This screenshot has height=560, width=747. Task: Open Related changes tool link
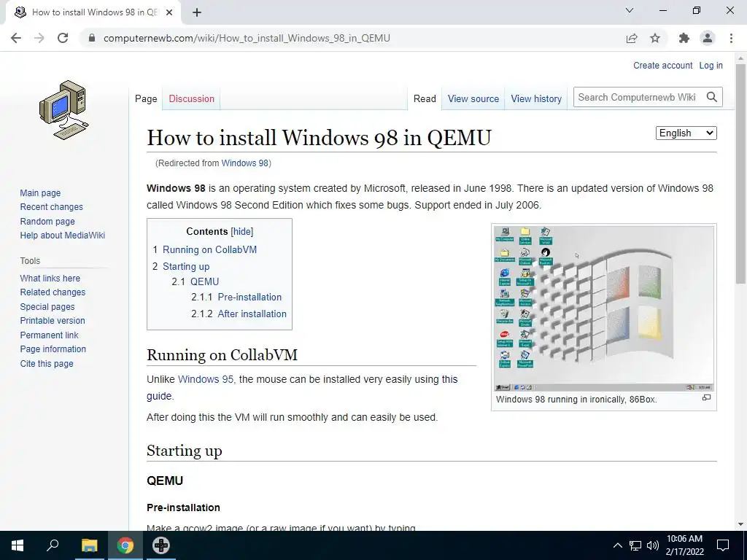click(x=53, y=292)
